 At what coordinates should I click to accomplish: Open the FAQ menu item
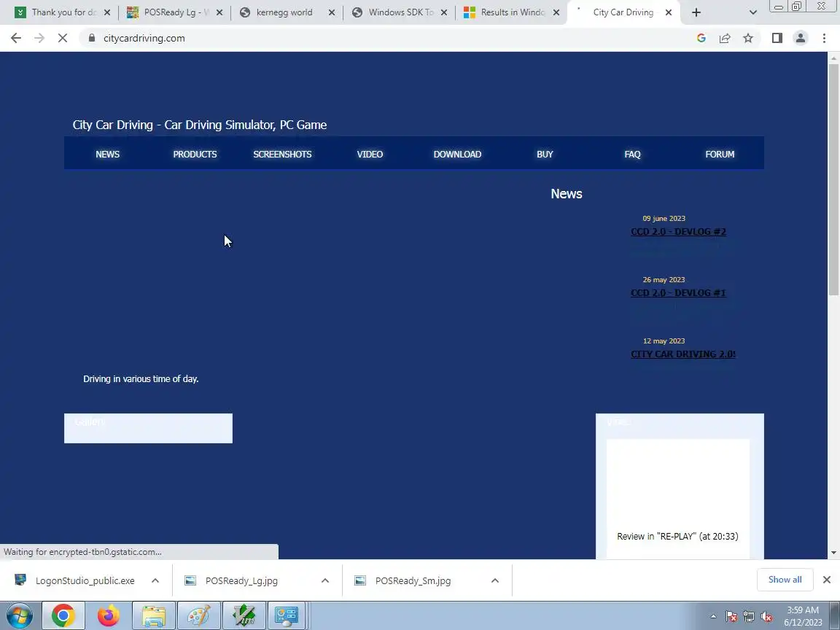632,155
